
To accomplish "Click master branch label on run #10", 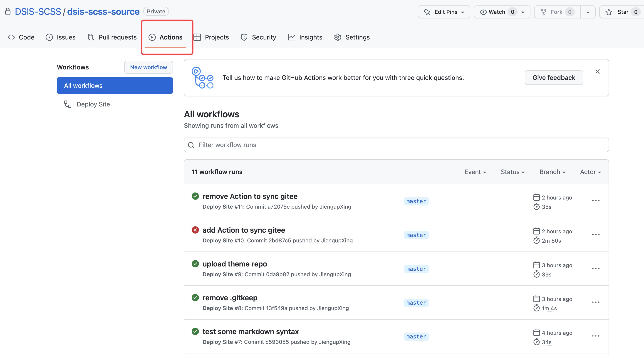I will click(x=416, y=235).
